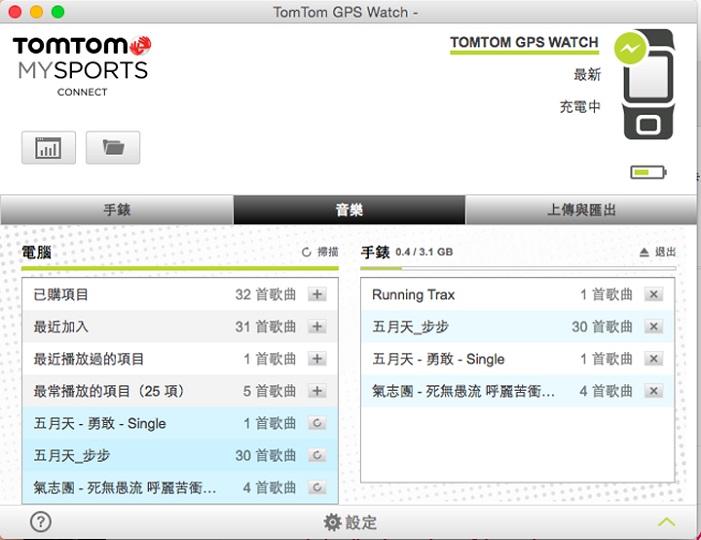701x540 pixels.
Task: Click the TomTom MySports Connect logo
Action: [82, 66]
